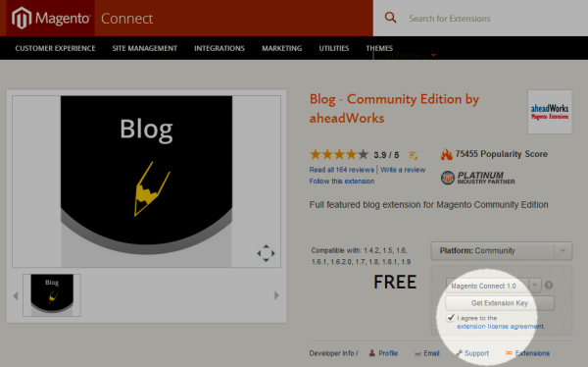The image size is (588, 367).
Task: Expand the All Platforms dropdown
Action: pyautogui.click(x=411, y=56)
